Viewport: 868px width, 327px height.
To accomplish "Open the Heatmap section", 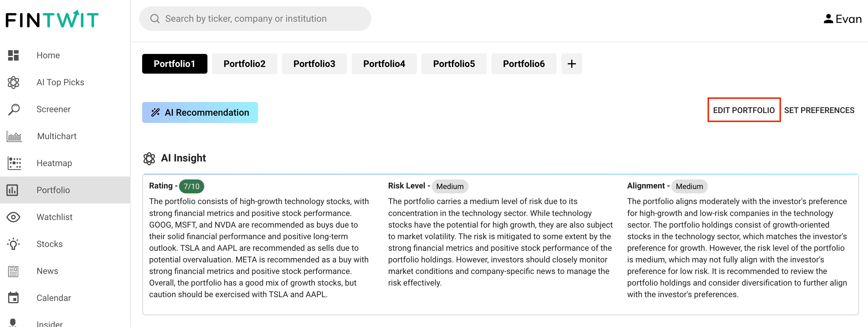I will point(65,163).
